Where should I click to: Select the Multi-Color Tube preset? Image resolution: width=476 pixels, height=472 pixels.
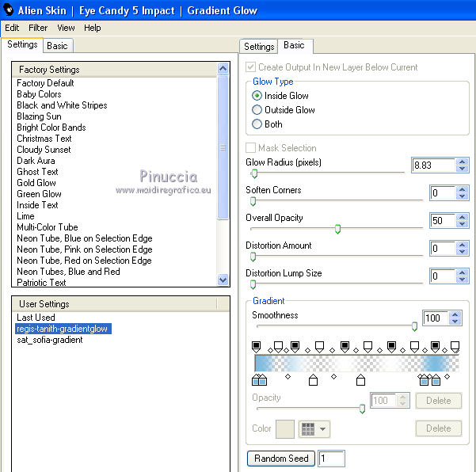tap(48, 227)
